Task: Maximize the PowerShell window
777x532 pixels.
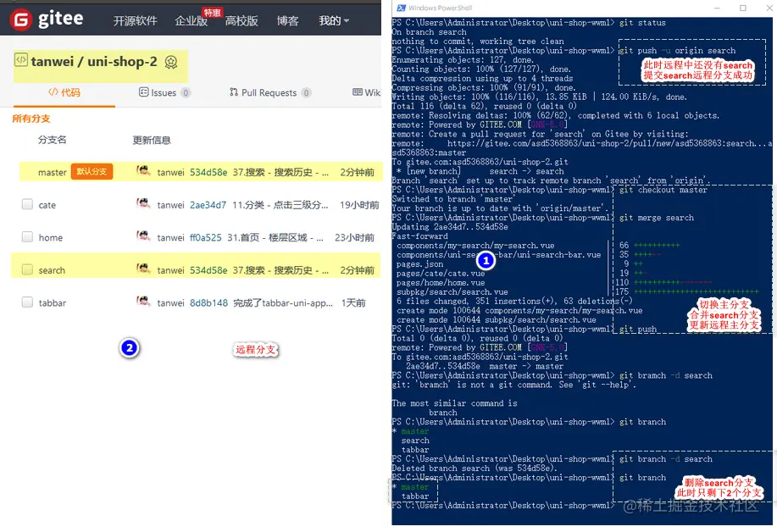Action: [743, 8]
